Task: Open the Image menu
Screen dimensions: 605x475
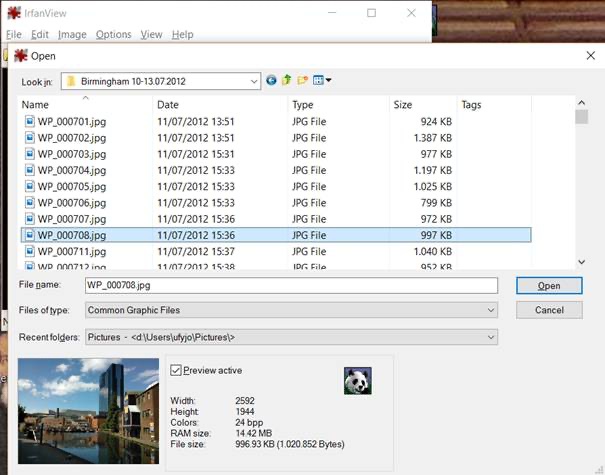Action: [72, 35]
